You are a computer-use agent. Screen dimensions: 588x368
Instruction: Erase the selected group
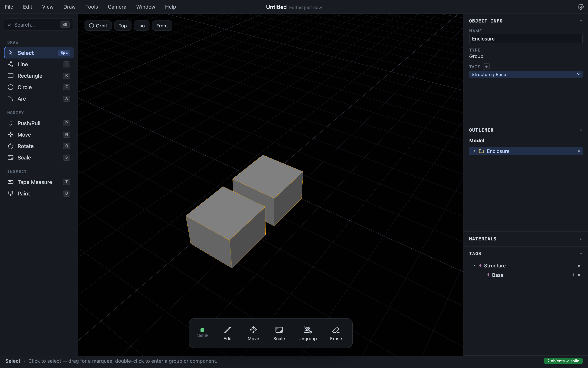(x=336, y=333)
